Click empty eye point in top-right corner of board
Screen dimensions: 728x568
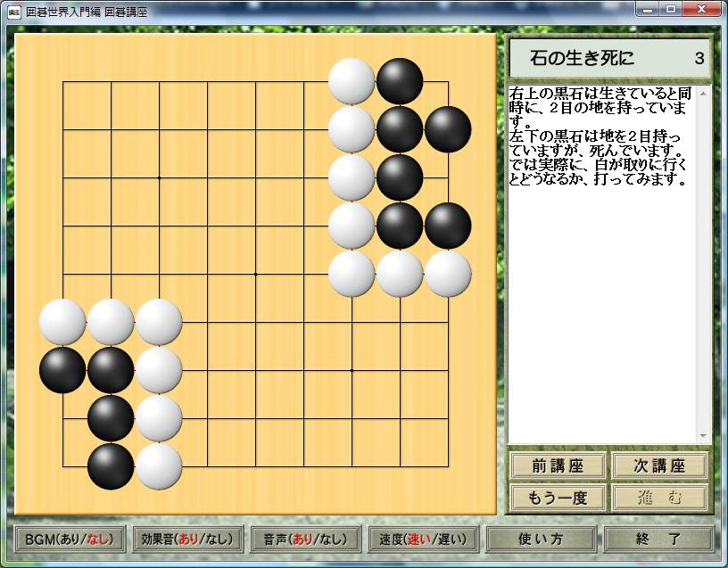coord(448,82)
